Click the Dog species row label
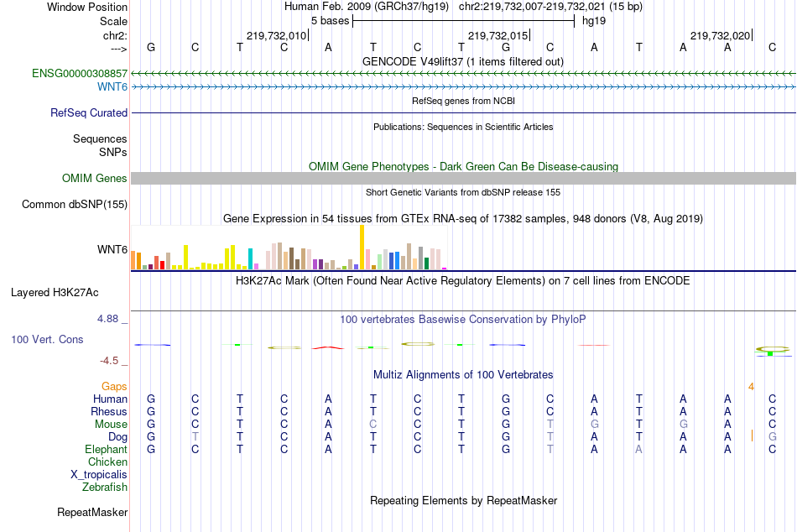Viewport: 797px width, 532px height. 118,437
